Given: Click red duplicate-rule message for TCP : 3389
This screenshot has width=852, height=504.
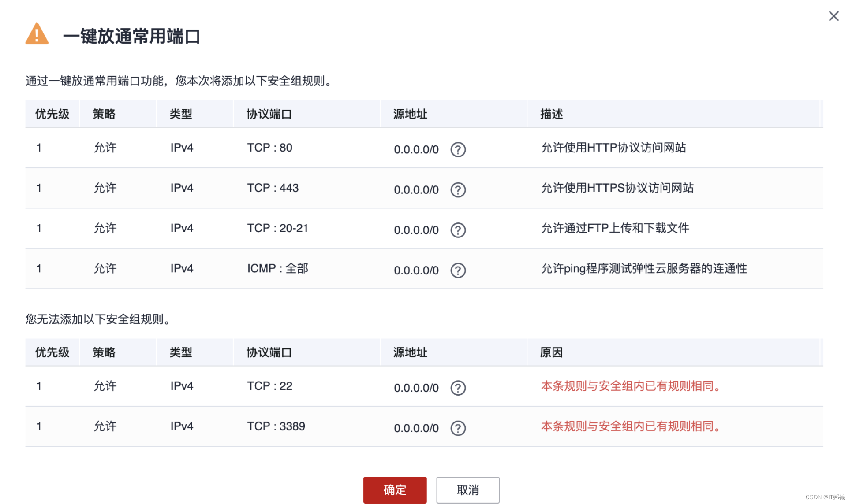Looking at the screenshot, I should (x=631, y=426).
